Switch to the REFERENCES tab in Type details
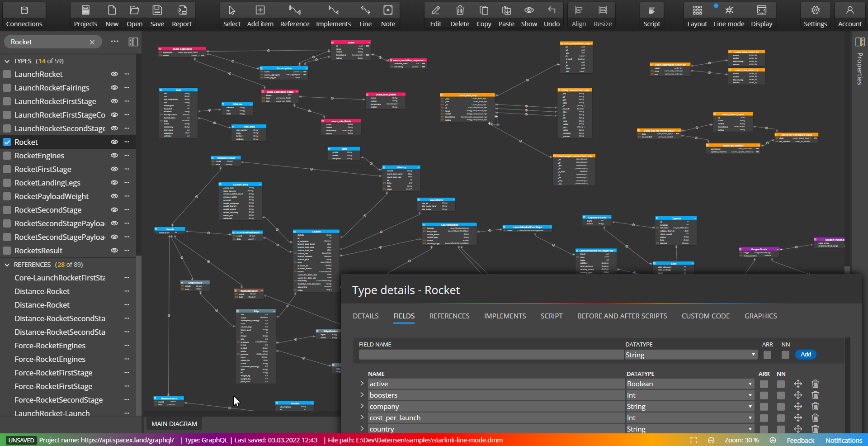Viewport: 868px width, 446px height. click(x=449, y=316)
